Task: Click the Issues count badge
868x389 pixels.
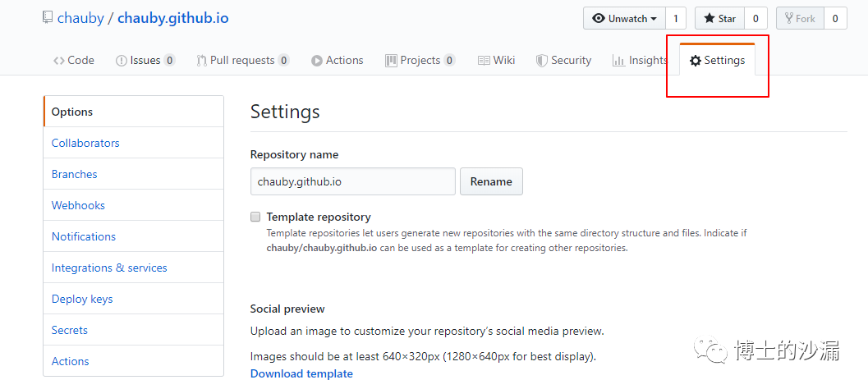Action: click(169, 60)
